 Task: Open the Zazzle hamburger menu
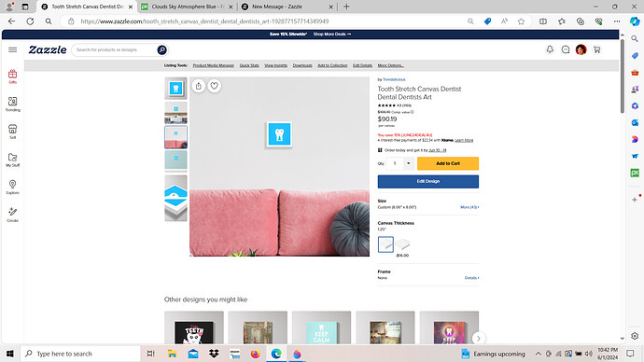[x=12, y=49]
